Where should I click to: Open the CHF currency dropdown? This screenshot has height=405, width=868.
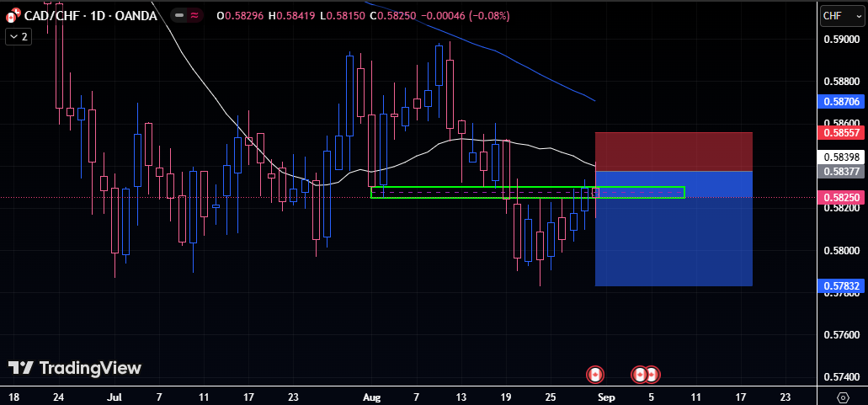(840, 17)
